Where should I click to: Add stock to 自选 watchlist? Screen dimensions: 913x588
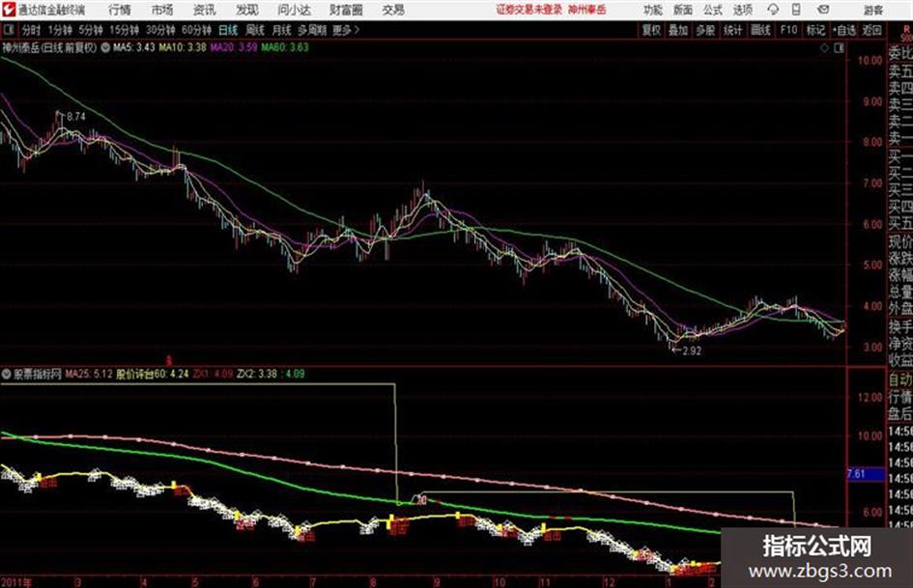(843, 30)
